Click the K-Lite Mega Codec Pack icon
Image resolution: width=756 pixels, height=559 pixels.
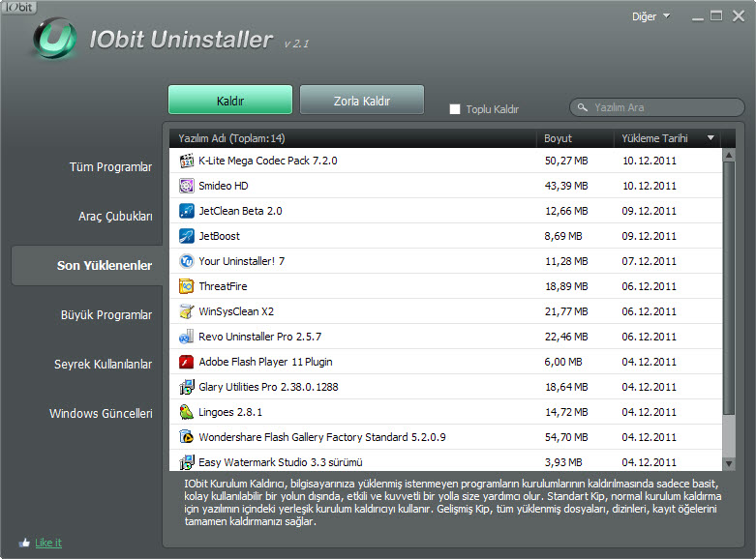pos(187,161)
